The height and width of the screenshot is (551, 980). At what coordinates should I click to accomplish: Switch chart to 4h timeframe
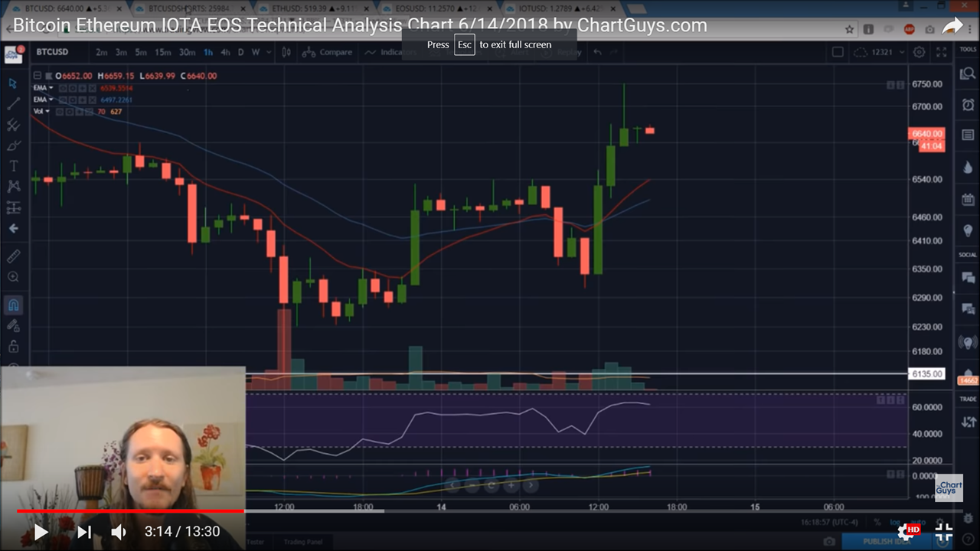225,52
